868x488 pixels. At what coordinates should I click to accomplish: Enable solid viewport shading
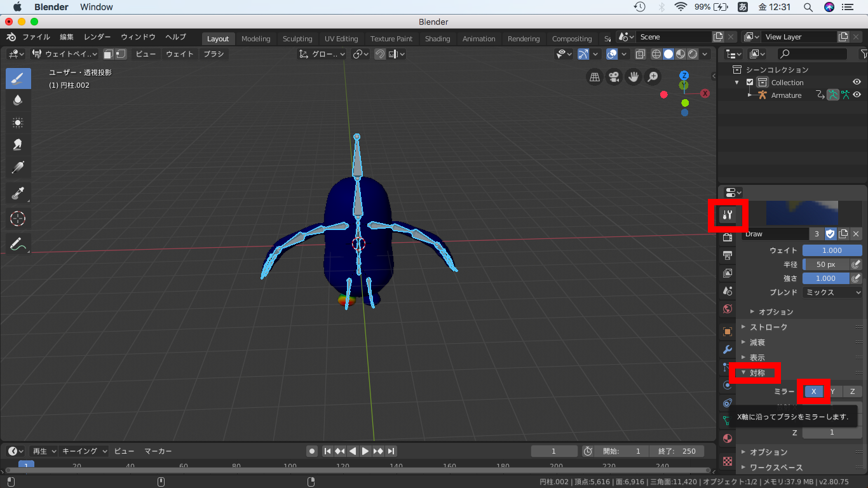[668, 54]
